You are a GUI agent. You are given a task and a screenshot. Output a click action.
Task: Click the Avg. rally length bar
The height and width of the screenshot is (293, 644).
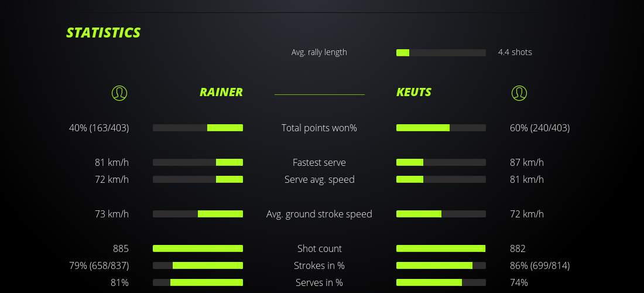[x=441, y=53]
